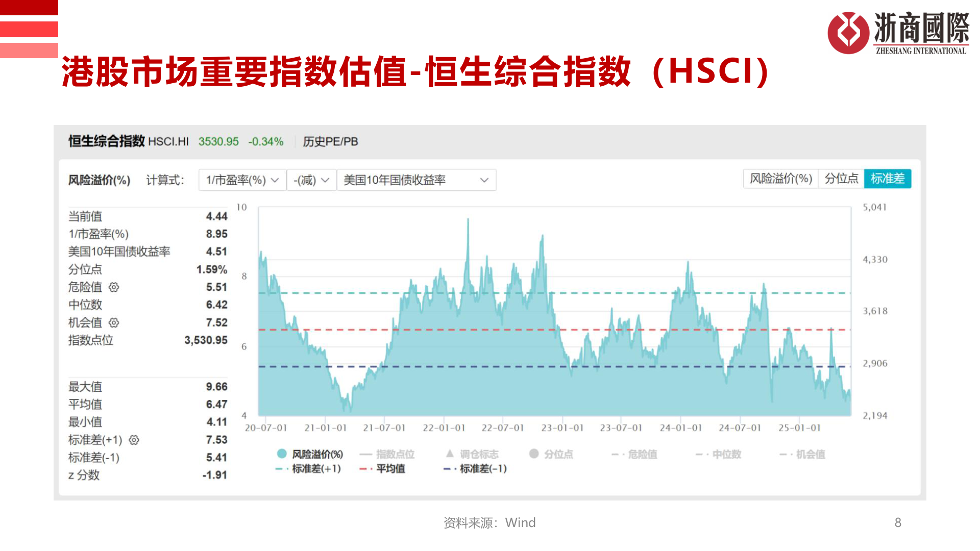Click the gear icon beside 标准差(+1)
Screen dimensions: 980x551
point(135,440)
